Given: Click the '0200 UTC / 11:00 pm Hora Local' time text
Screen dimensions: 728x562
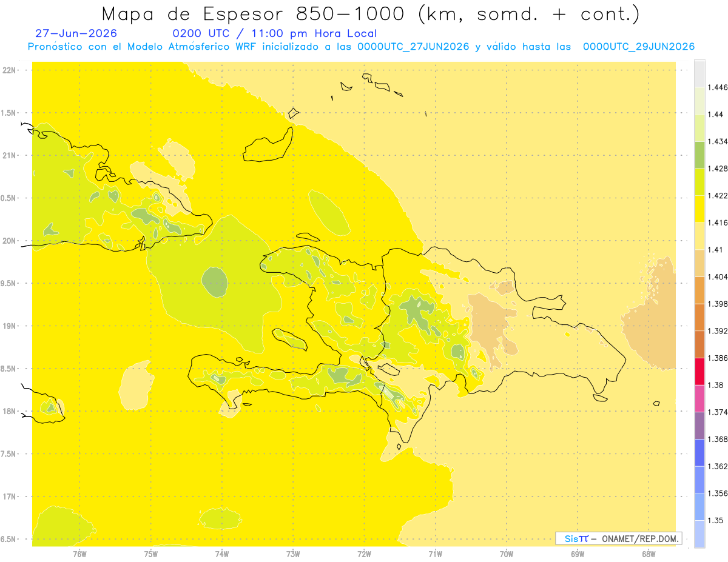Looking at the screenshot, I should click(x=275, y=34).
